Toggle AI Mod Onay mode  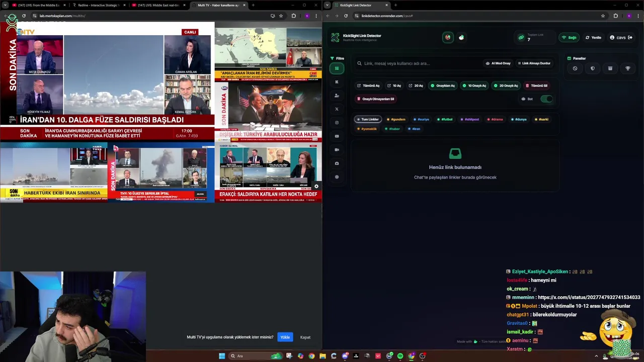(x=498, y=63)
